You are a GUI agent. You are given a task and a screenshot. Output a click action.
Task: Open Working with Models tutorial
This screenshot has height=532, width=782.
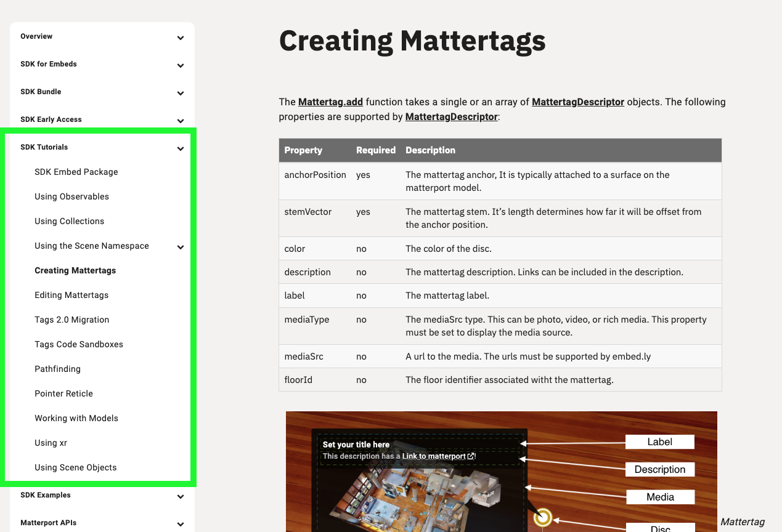pyautogui.click(x=76, y=418)
